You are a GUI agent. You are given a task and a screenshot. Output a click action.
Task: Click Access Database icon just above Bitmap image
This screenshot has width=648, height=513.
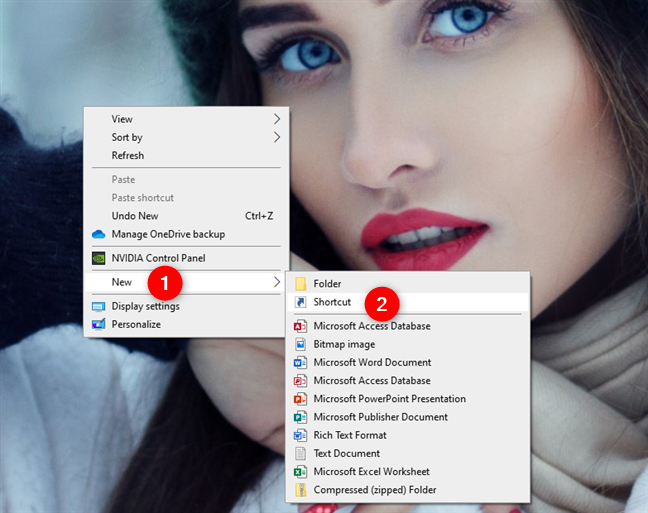(300, 326)
